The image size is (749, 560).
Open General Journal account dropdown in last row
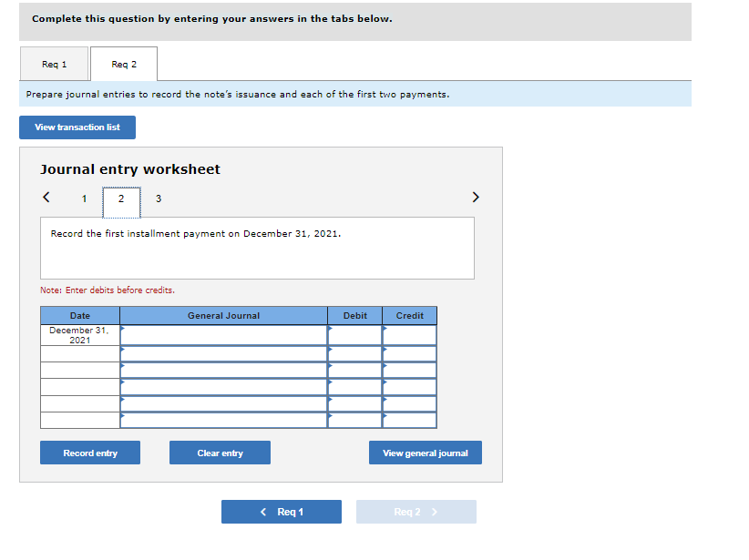coord(223,420)
